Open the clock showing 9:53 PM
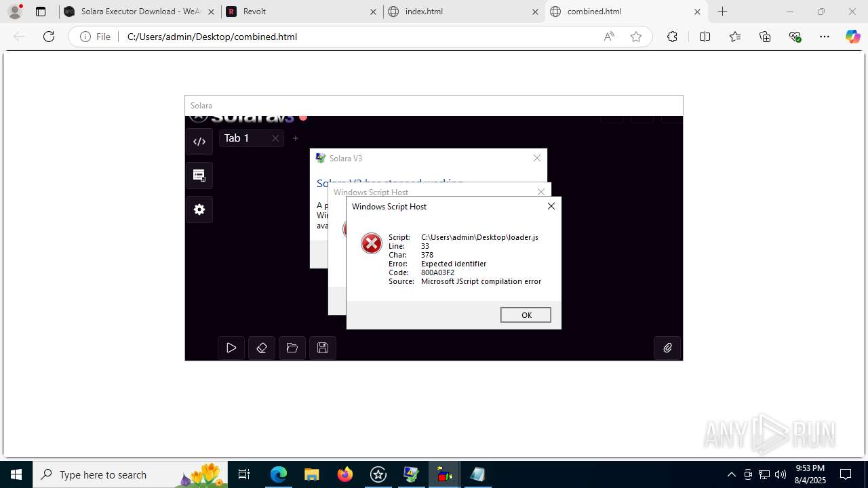Image resolution: width=868 pixels, height=488 pixels. [810, 474]
